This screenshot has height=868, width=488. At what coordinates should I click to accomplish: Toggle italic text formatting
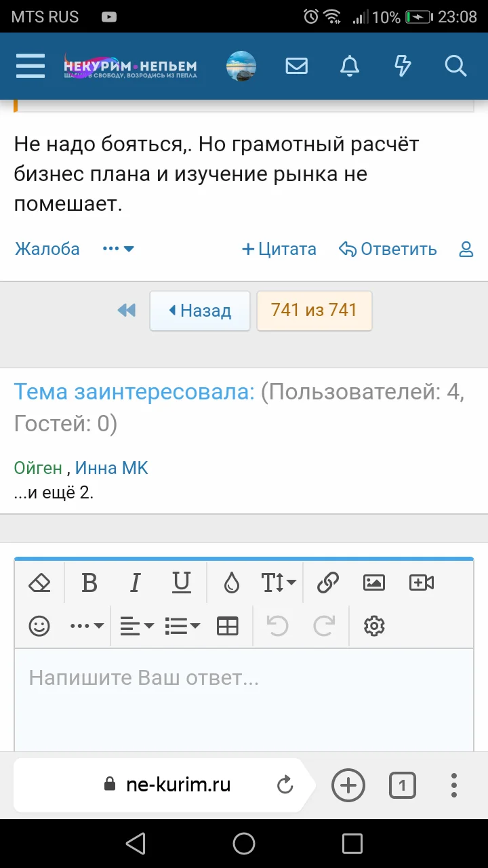pos(136,583)
